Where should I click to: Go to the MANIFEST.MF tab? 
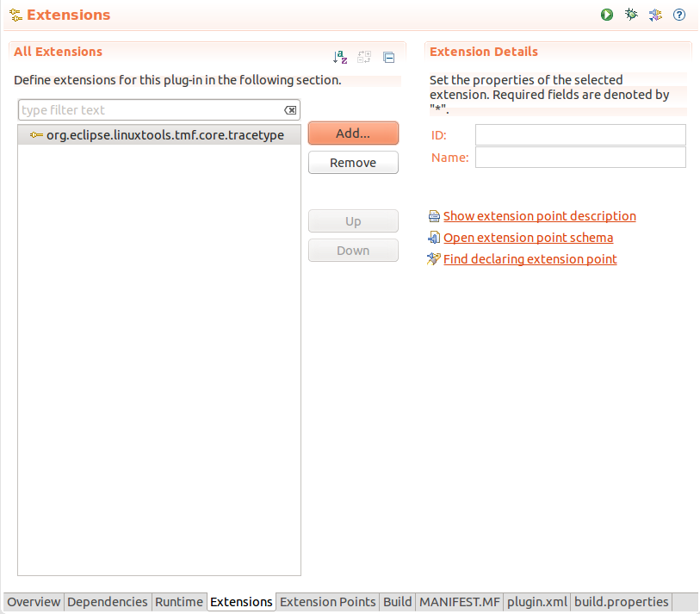tap(459, 602)
